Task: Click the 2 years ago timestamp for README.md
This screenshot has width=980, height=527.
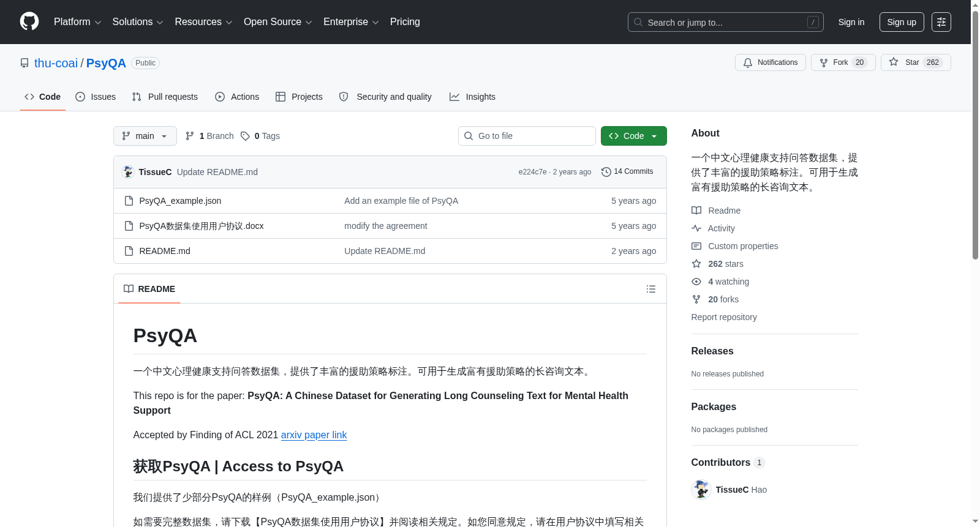Action: coord(633,251)
